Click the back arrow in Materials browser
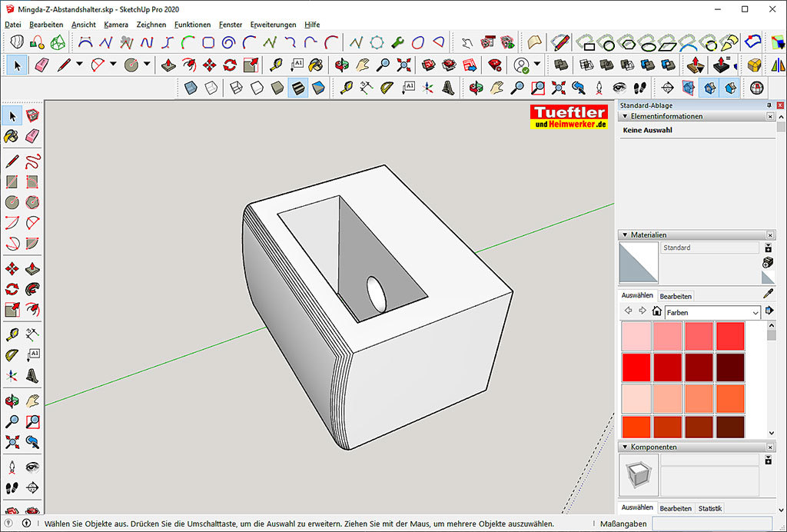The width and height of the screenshot is (787, 532). 628,311
